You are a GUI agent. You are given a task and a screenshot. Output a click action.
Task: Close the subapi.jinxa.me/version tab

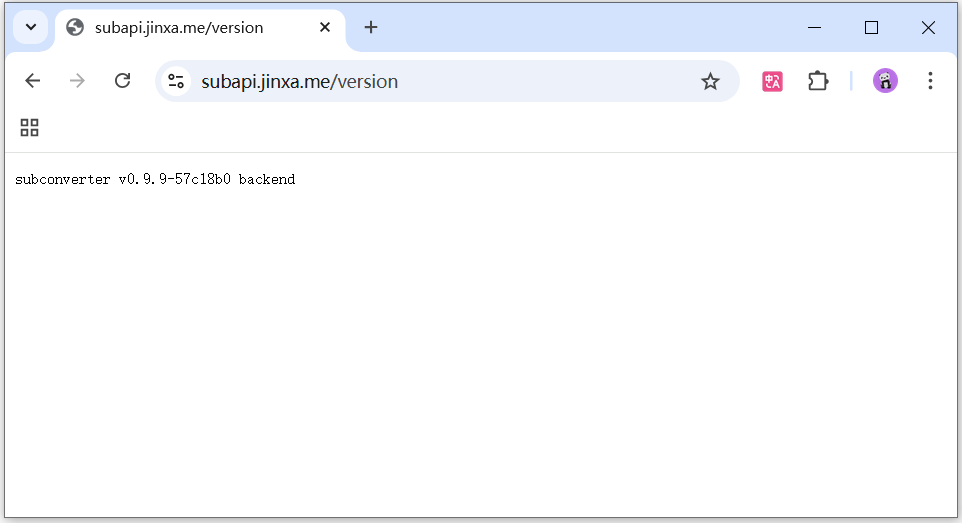(324, 28)
